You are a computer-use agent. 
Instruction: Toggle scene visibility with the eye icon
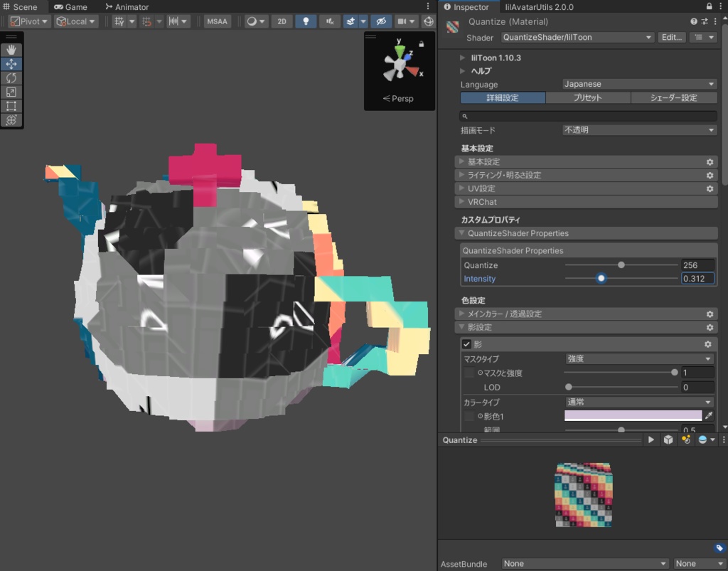pyautogui.click(x=381, y=21)
